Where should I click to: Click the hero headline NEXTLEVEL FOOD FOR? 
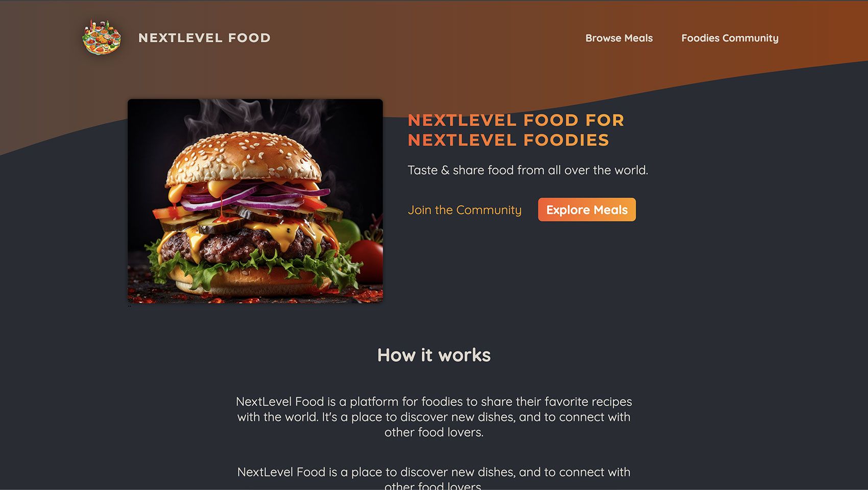[x=516, y=120]
